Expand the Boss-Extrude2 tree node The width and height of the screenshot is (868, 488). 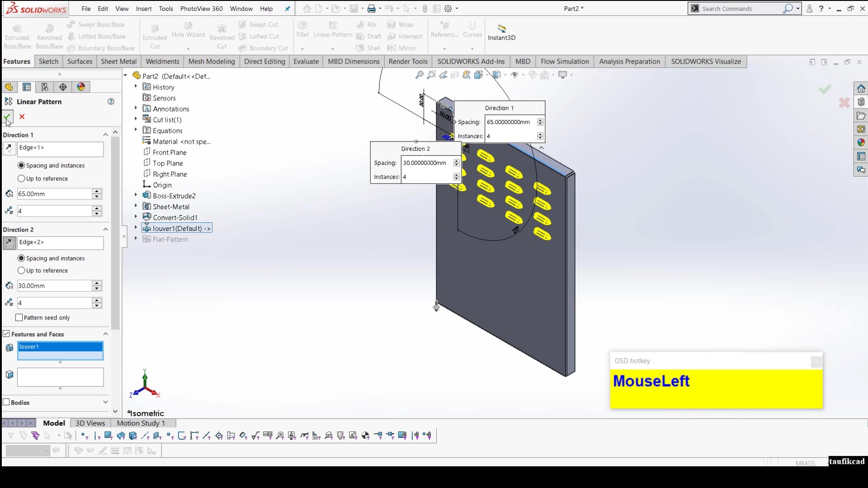point(136,195)
